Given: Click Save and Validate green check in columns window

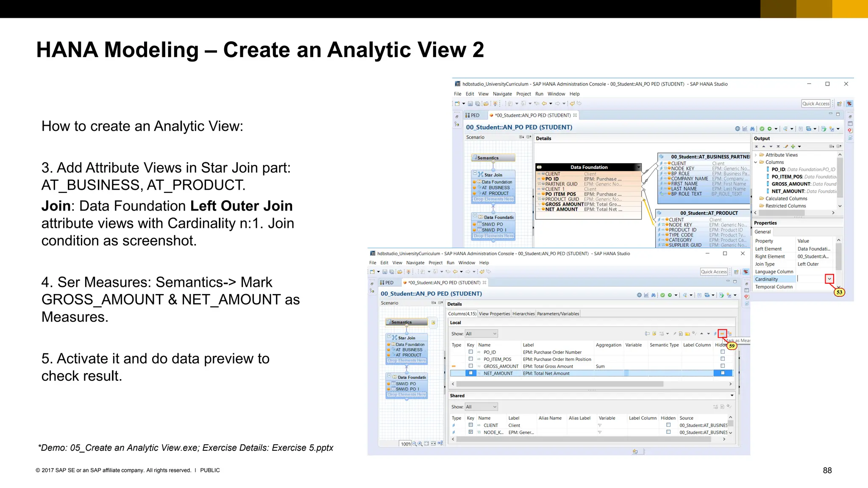Looking at the screenshot, I should [662, 295].
